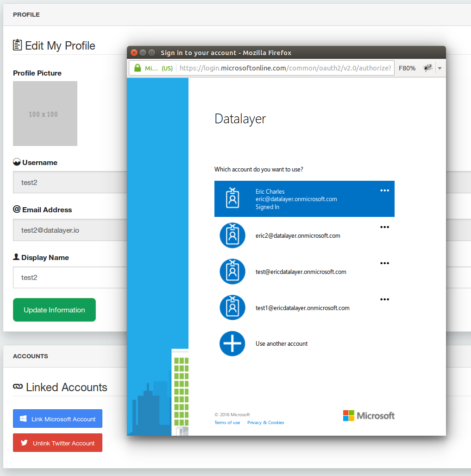Open options menu for test@ericdatalayer account
The width and height of the screenshot is (471, 476).
(x=384, y=263)
